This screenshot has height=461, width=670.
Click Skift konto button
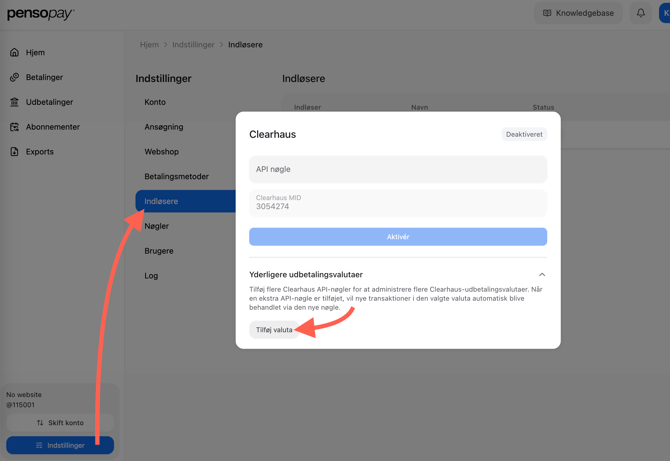pyautogui.click(x=60, y=423)
